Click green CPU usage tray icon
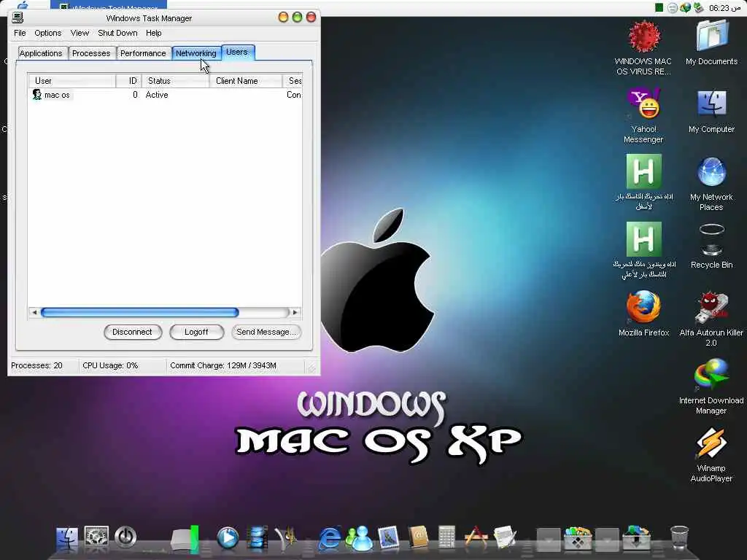Image resolution: width=747 pixels, height=560 pixels. pos(659,7)
